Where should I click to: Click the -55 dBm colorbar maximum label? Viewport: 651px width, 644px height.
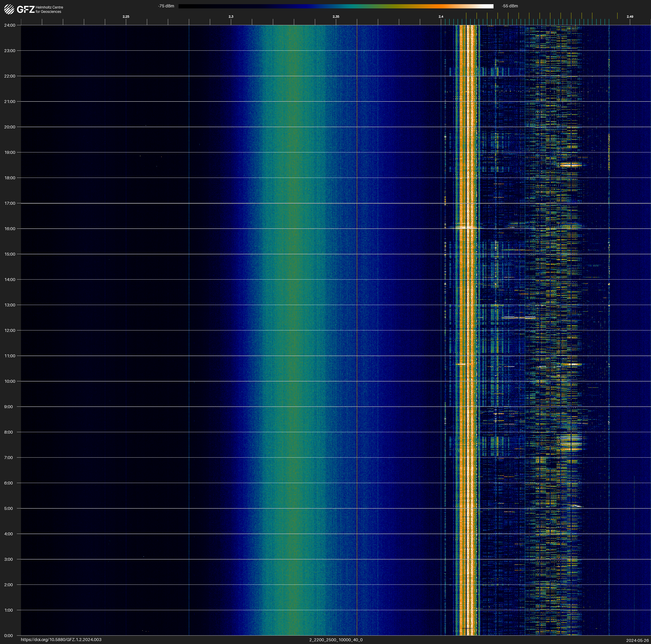coord(509,6)
